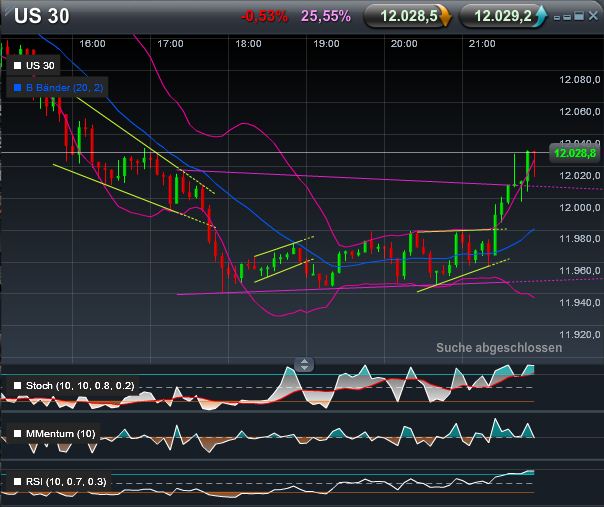This screenshot has width=604, height=507.
Task: Click the US 30 window title
Action: tap(42, 16)
